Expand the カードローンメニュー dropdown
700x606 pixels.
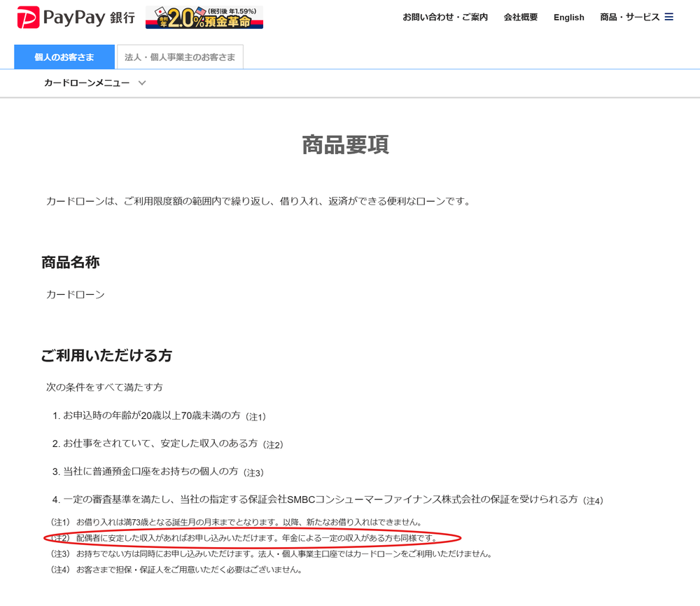click(x=94, y=83)
